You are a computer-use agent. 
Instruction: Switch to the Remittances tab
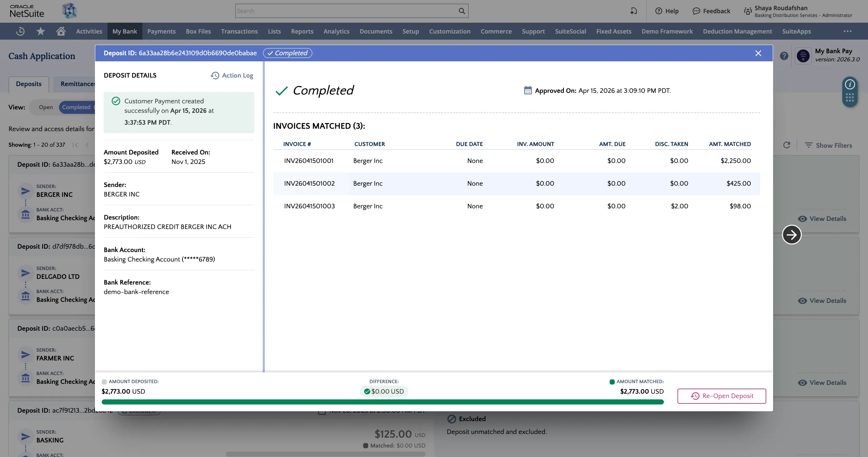click(74, 84)
